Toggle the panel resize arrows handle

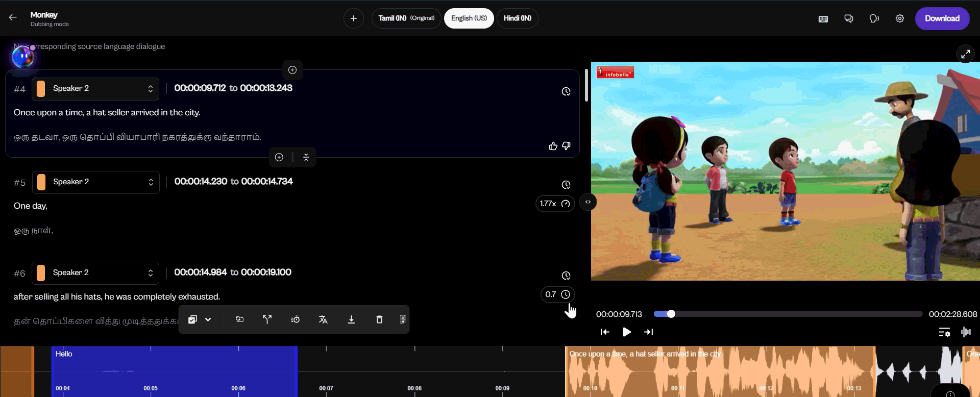click(588, 202)
